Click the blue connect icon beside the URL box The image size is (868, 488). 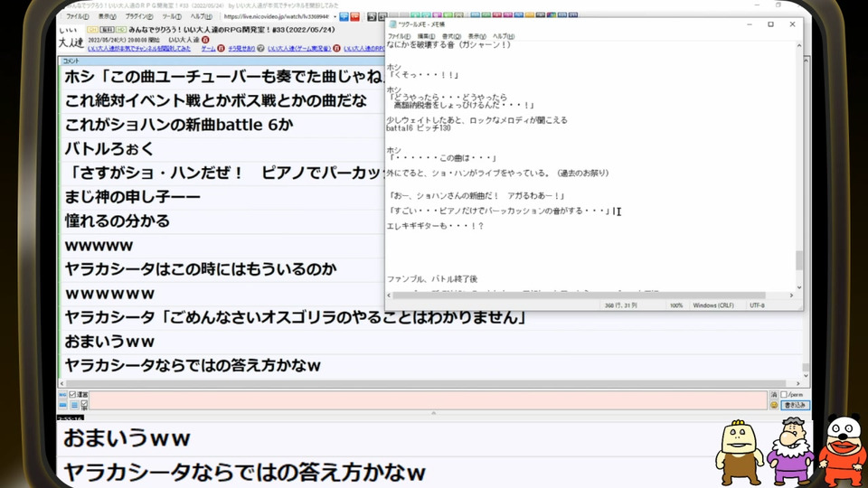pyautogui.click(x=344, y=16)
